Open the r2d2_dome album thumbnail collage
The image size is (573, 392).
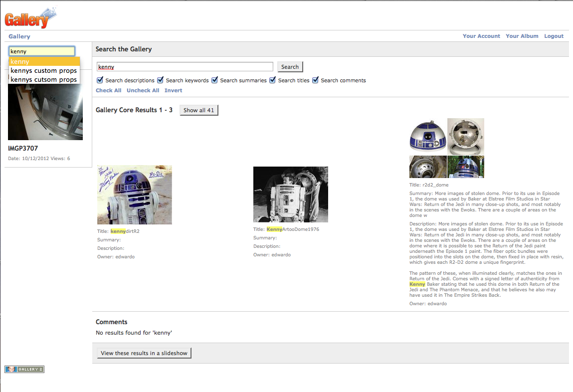(446, 148)
